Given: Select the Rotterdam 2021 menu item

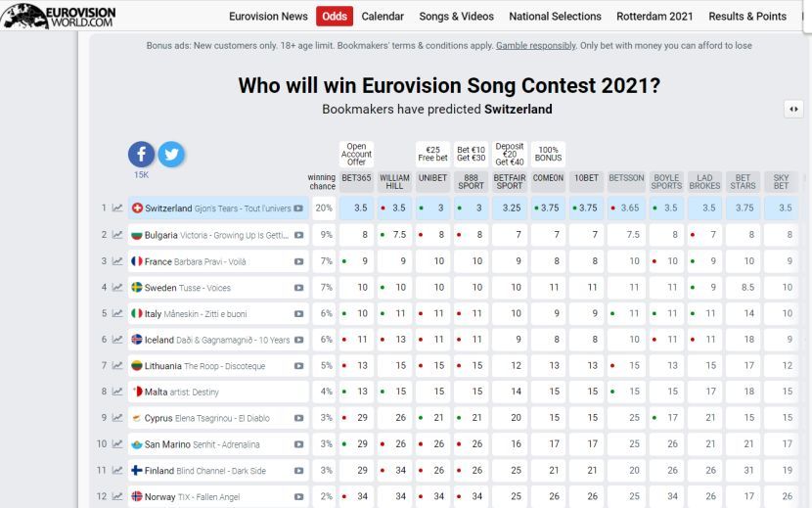Looking at the screenshot, I should click(654, 17).
